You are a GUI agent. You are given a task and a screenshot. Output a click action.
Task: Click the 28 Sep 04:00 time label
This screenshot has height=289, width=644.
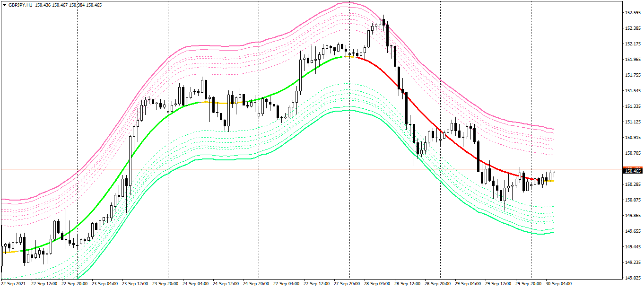[x=377, y=284]
